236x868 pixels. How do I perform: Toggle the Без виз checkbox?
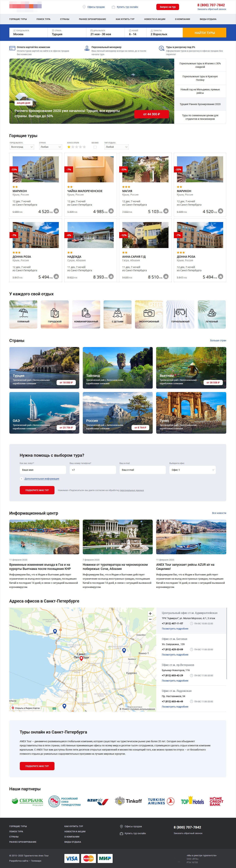[x=95, y=147]
